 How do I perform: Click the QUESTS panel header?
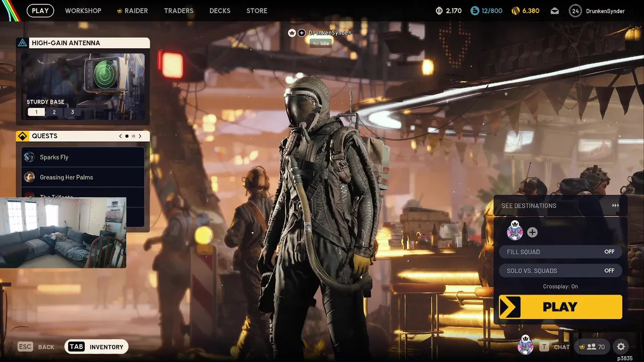(83, 136)
